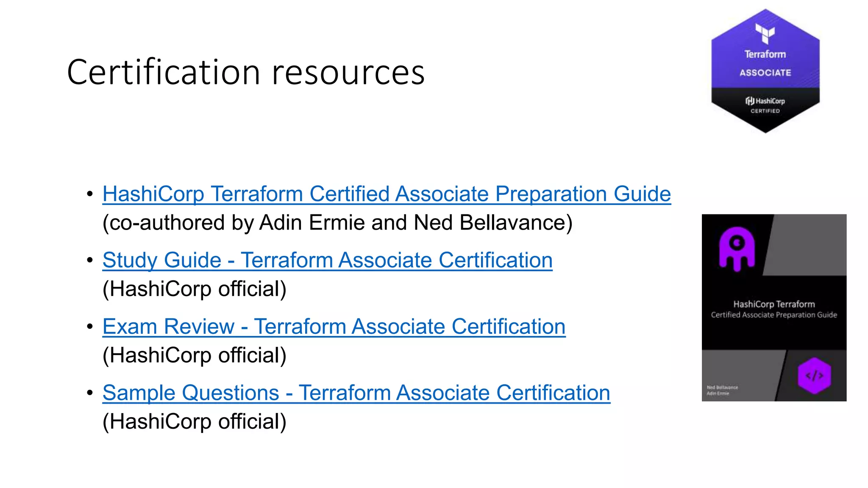868x488 pixels.
Task: Click '(HashiCorp official)' below the Exam Review link
Action: 195,355
